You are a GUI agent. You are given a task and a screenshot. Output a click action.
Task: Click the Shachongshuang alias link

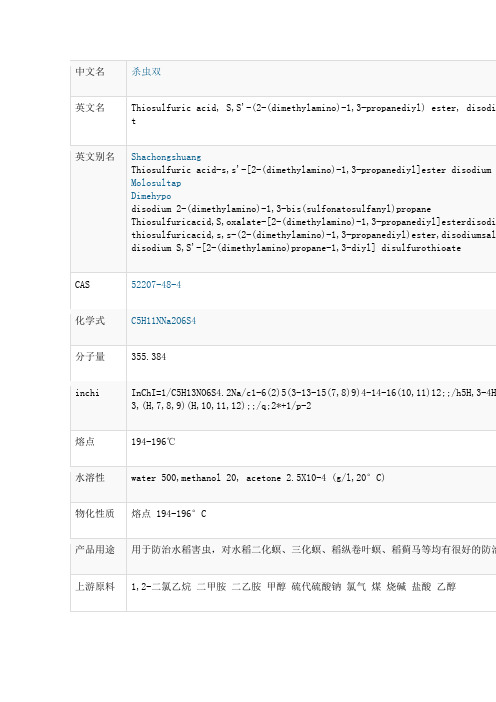coord(166,157)
